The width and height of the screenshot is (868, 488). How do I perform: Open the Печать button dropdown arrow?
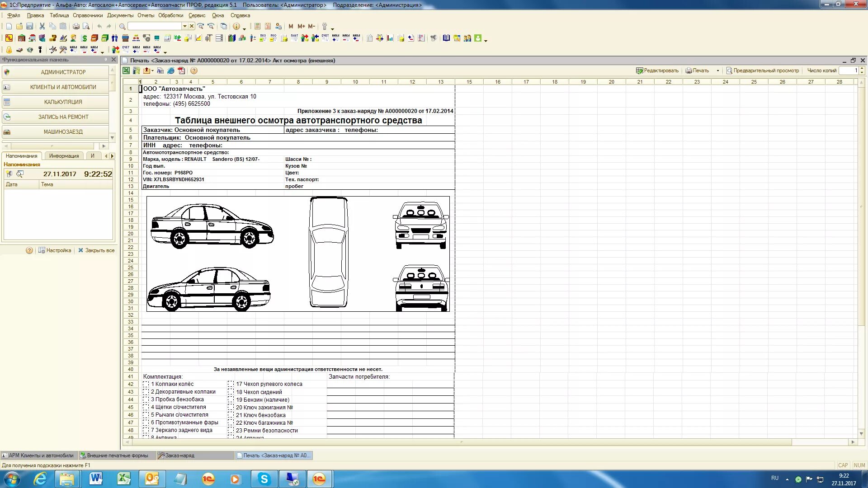pos(718,70)
